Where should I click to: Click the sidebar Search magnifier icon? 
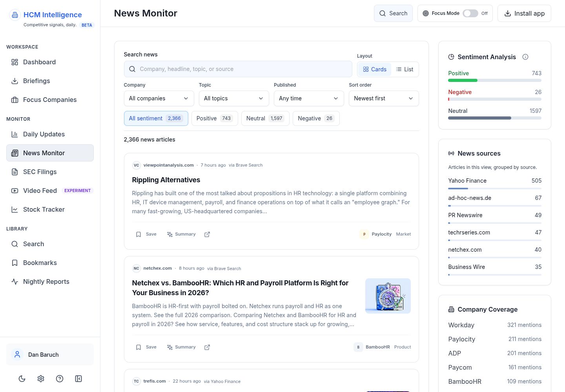tap(15, 244)
